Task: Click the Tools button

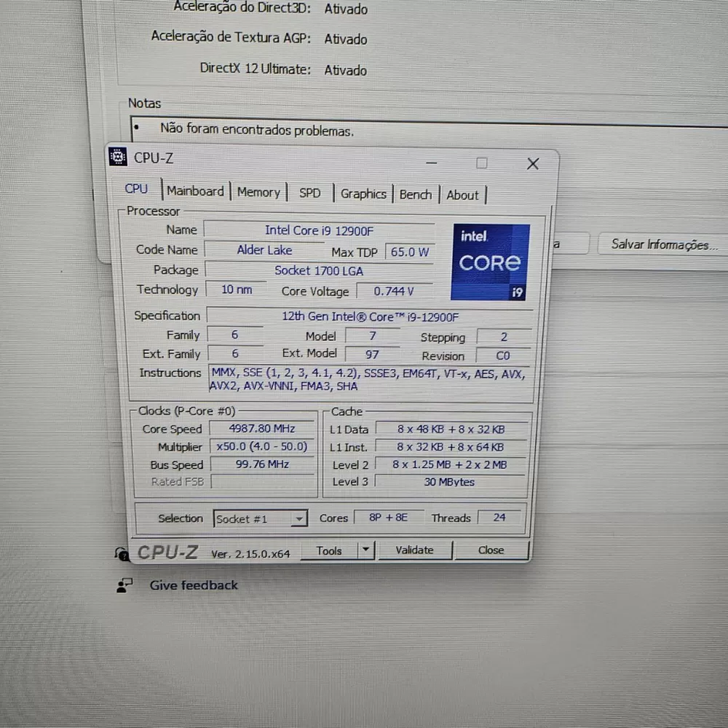Action: (x=329, y=550)
